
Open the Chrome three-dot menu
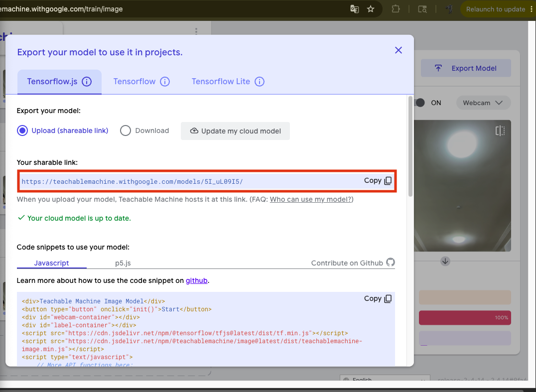531,9
